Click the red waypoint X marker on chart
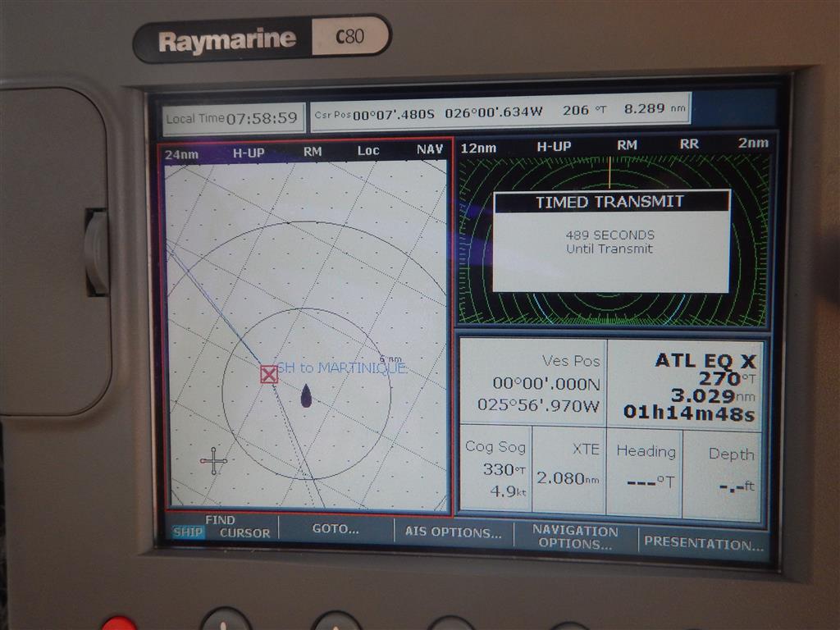The height and width of the screenshot is (630, 840). [x=269, y=374]
